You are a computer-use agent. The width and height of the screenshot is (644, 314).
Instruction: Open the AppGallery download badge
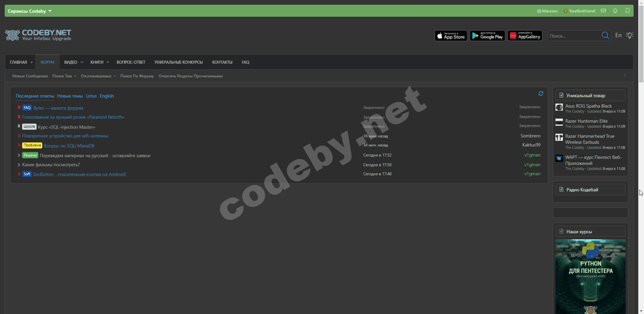coord(524,36)
